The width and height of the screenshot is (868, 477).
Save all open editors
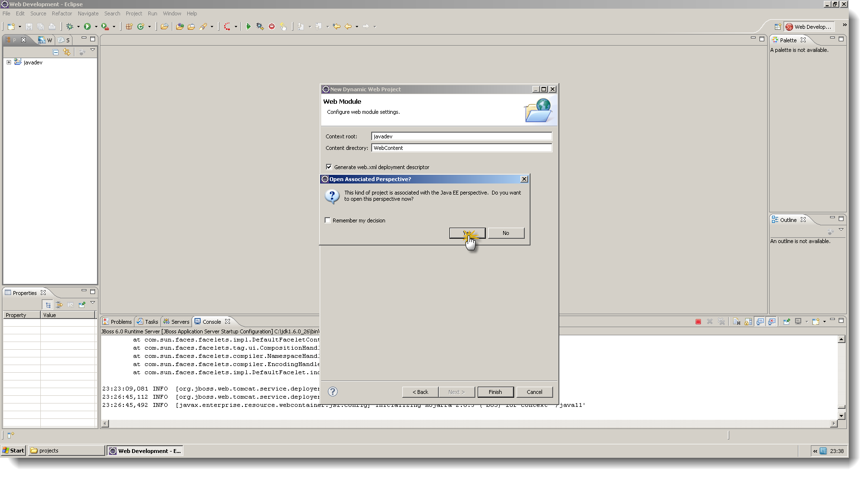coord(41,26)
